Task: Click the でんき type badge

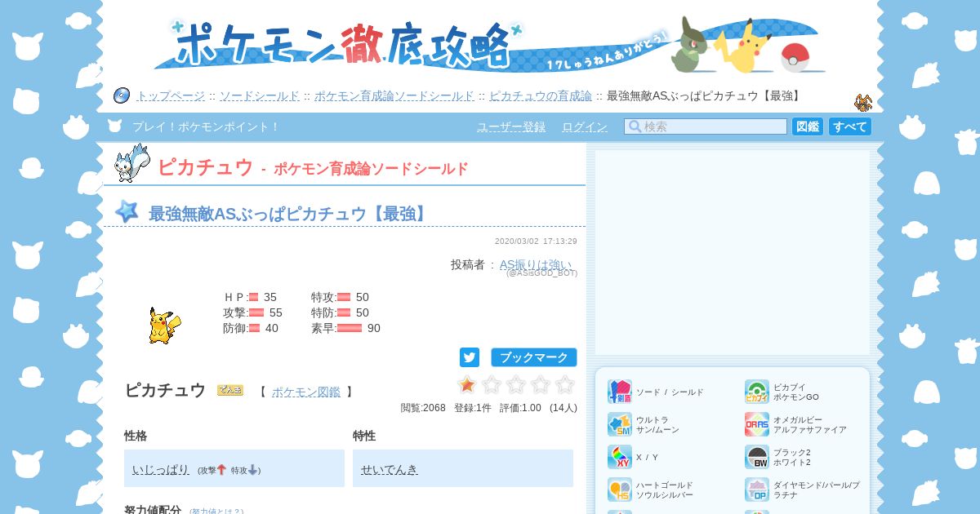Action: [230, 390]
